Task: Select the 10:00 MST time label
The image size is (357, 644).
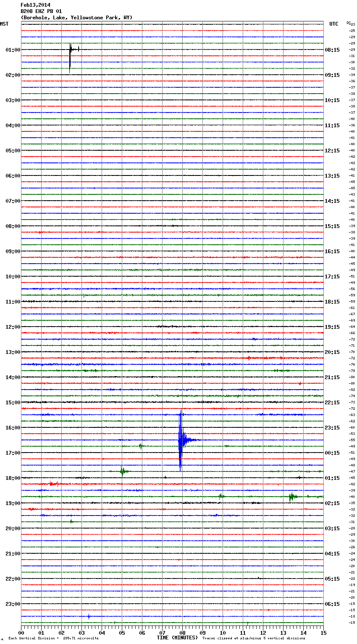Action: (13, 277)
